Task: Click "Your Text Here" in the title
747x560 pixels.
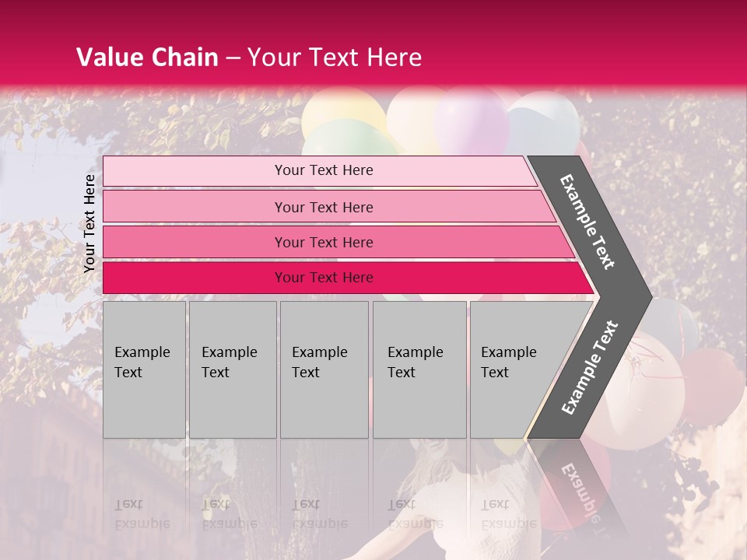Action: (335, 58)
